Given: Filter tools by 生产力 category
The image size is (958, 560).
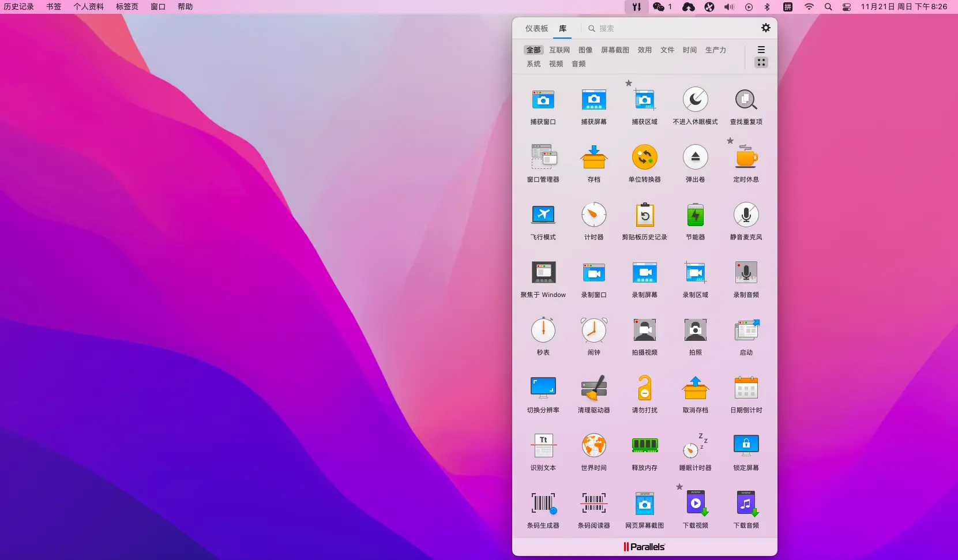Looking at the screenshot, I should pos(715,50).
